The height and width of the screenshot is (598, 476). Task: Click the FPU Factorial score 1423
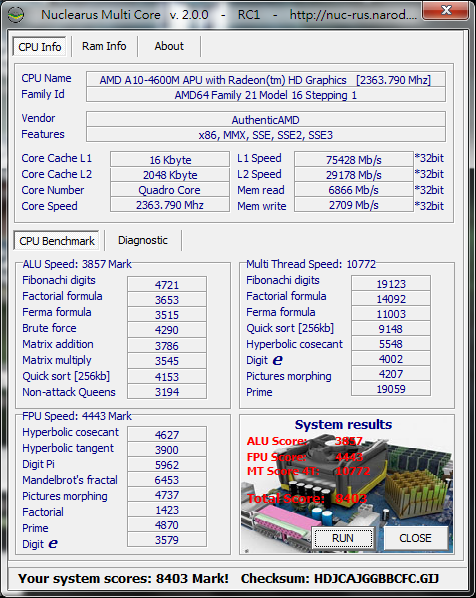(x=167, y=510)
